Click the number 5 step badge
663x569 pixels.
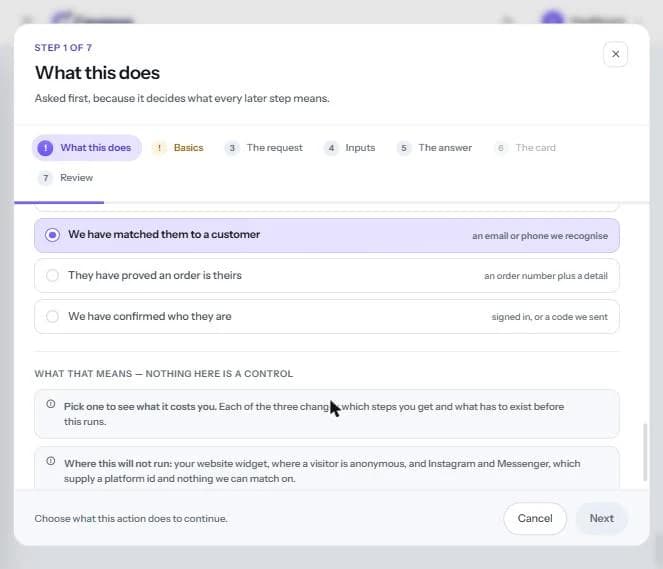coord(404,148)
